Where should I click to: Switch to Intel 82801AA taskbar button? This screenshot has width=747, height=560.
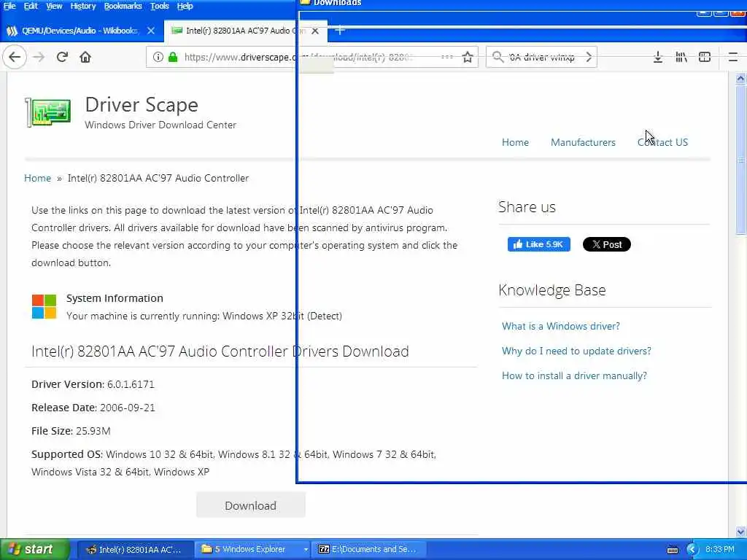tap(135, 549)
